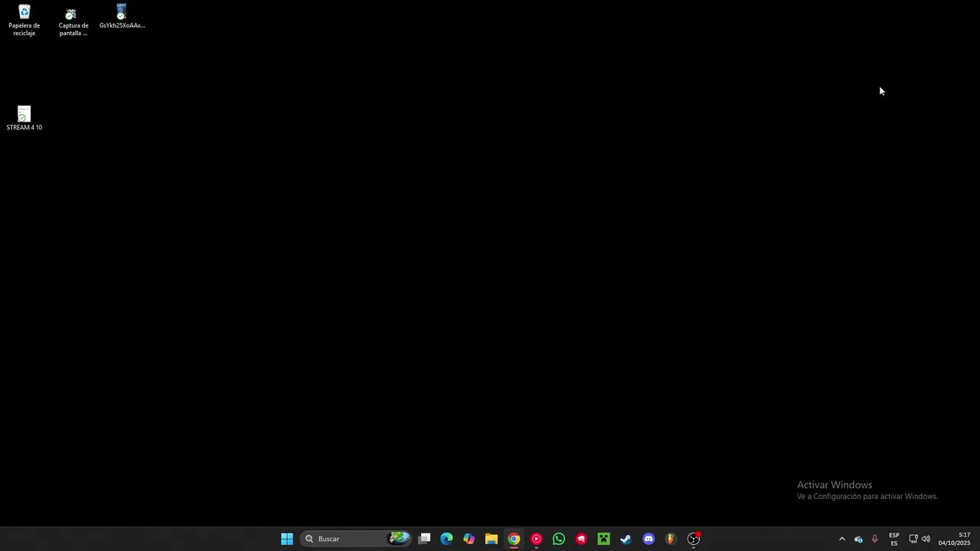The image size is (980, 551).
Task: Open the OneDrive tray icon
Action: pos(858,539)
